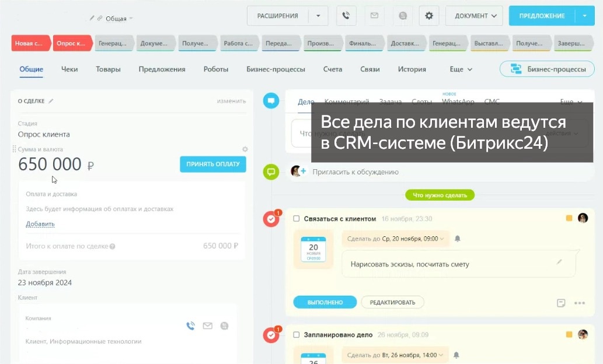This screenshot has height=364, width=603.
Task: Open История tab
Action: click(412, 69)
